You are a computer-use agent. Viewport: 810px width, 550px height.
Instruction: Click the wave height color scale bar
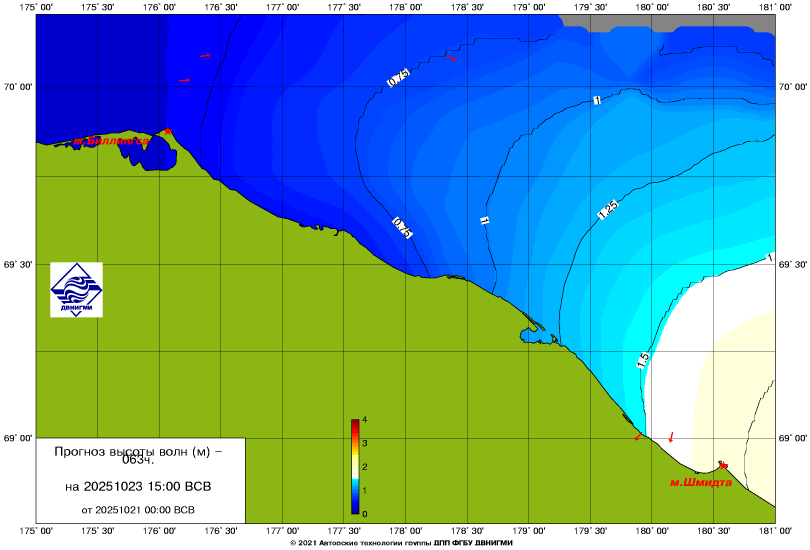[355, 467]
